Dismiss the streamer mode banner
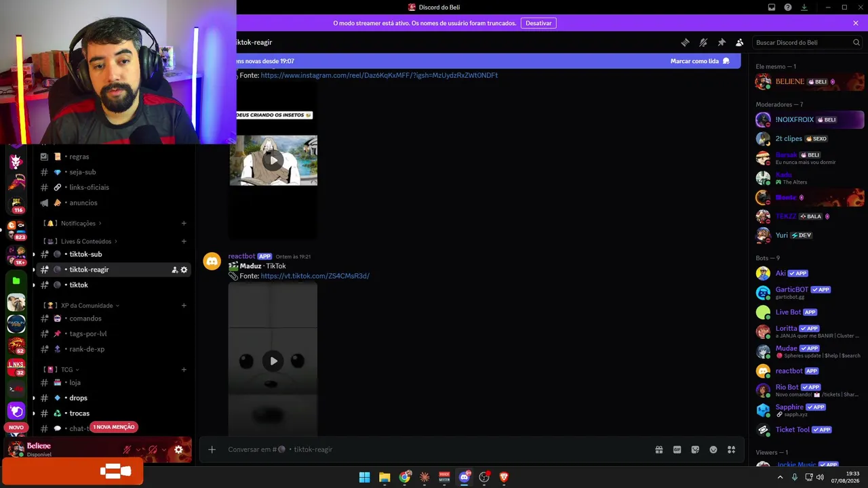 point(856,23)
